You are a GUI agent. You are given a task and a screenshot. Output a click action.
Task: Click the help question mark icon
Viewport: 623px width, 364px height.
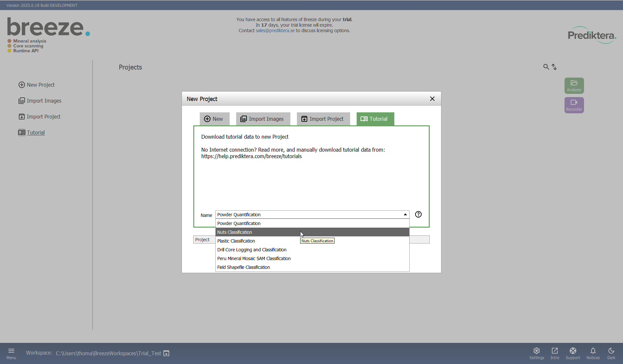coord(418,214)
